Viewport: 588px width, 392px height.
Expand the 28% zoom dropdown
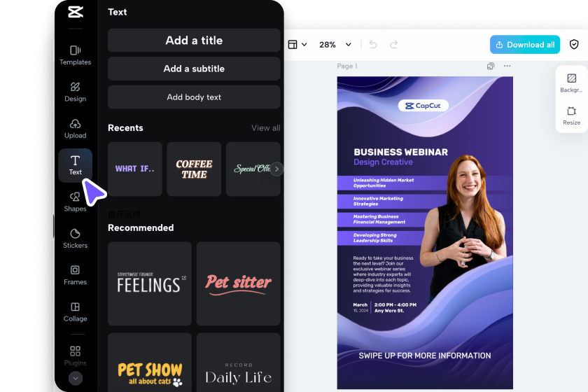(335, 45)
